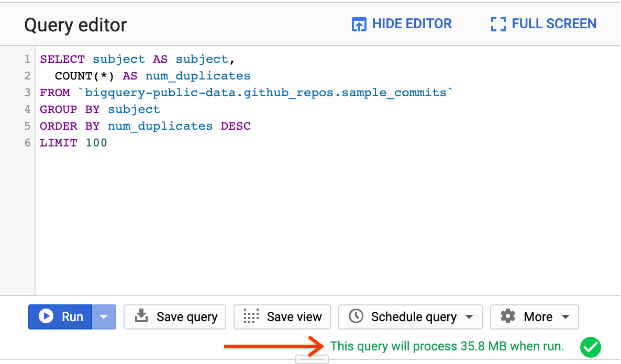Viewport: 621px width, 364px height.
Task: Click line number 4 in the gutter
Action: coord(27,109)
